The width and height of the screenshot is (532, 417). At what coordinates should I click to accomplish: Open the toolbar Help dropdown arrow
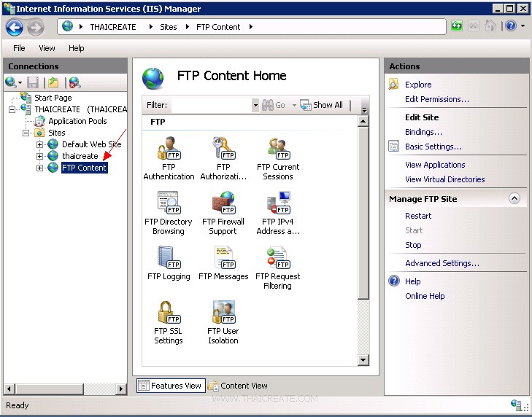point(523,26)
